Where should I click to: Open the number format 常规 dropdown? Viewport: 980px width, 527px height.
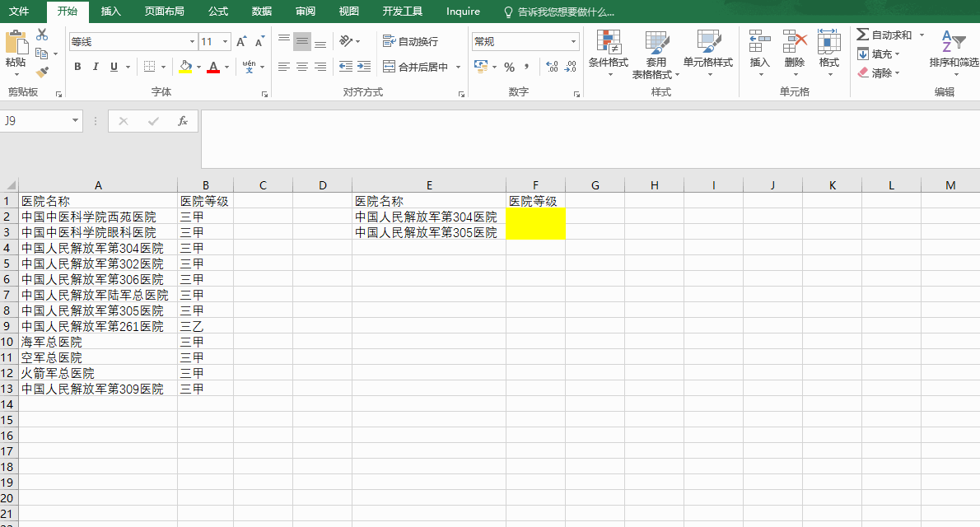click(x=573, y=42)
